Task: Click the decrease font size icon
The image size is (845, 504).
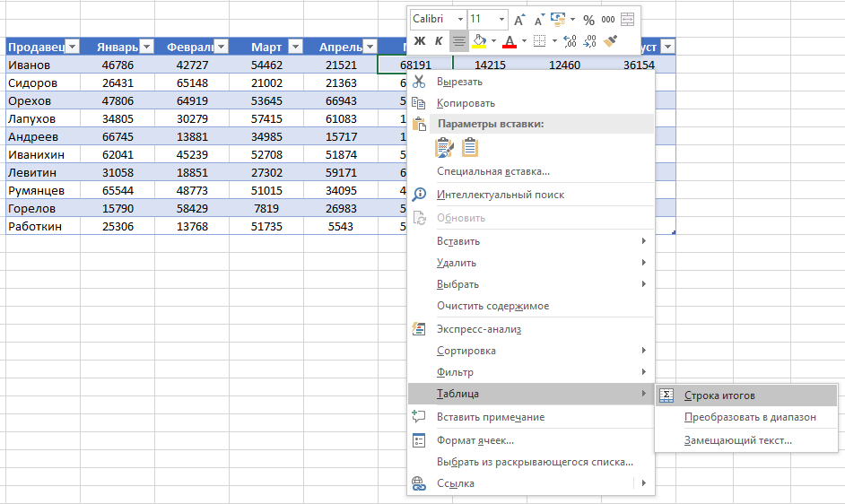Action: click(x=539, y=20)
